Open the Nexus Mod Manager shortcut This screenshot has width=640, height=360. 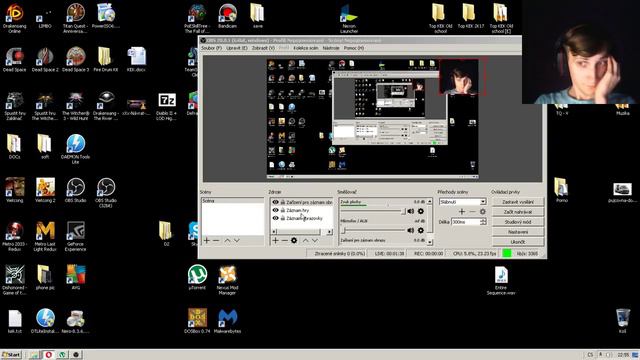227,280
